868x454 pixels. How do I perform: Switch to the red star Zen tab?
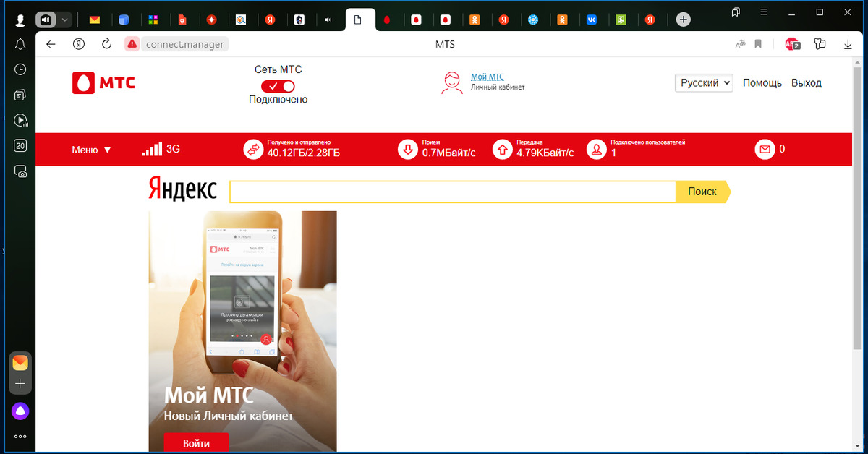click(211, 20)
